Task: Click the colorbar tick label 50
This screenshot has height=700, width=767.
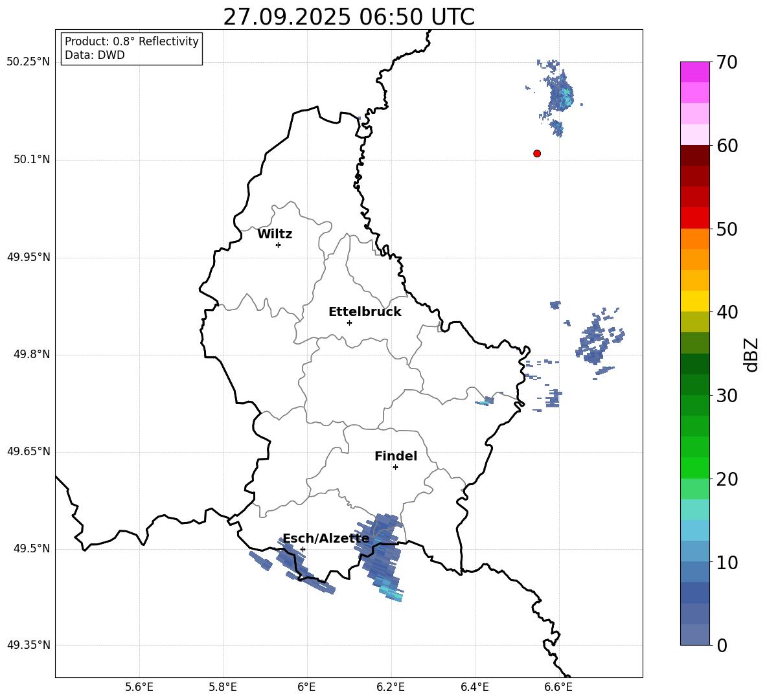Action: (727, 229)
